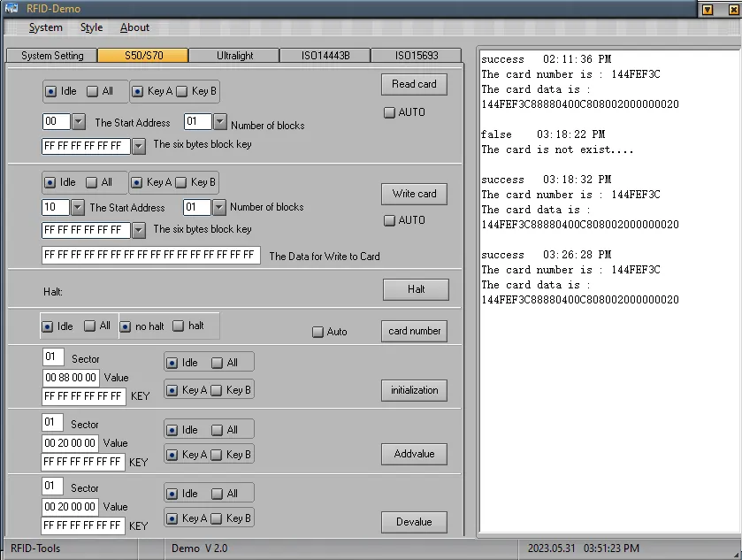Click the RFID-Demo app icon in title bar
The height and width of the screenshot is (560, 742).
11,9
